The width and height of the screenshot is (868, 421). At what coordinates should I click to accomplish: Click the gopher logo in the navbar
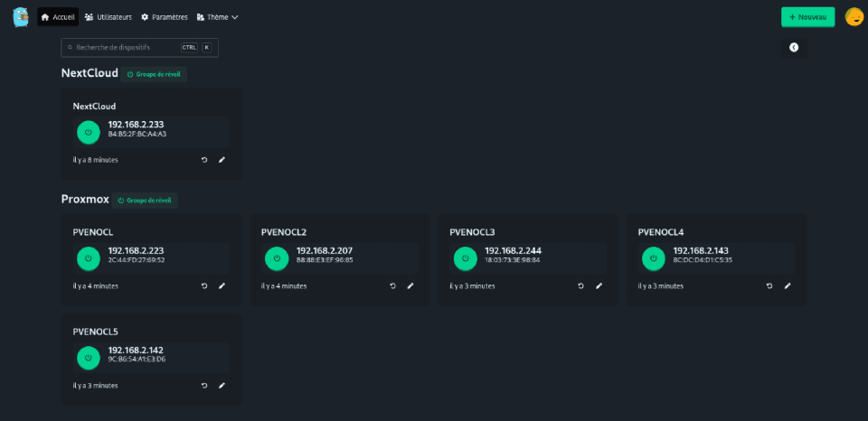[x=20, y=16]
